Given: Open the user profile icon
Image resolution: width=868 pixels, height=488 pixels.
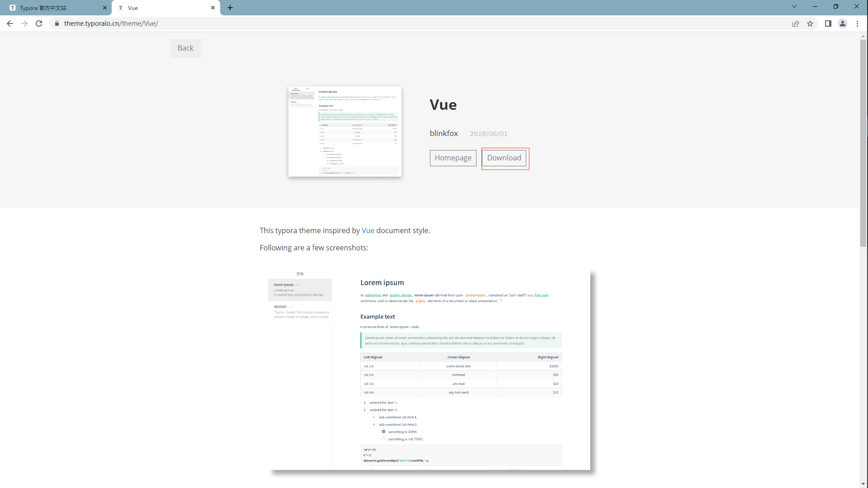Looking at the screenshot, I should tap(843, 23).
